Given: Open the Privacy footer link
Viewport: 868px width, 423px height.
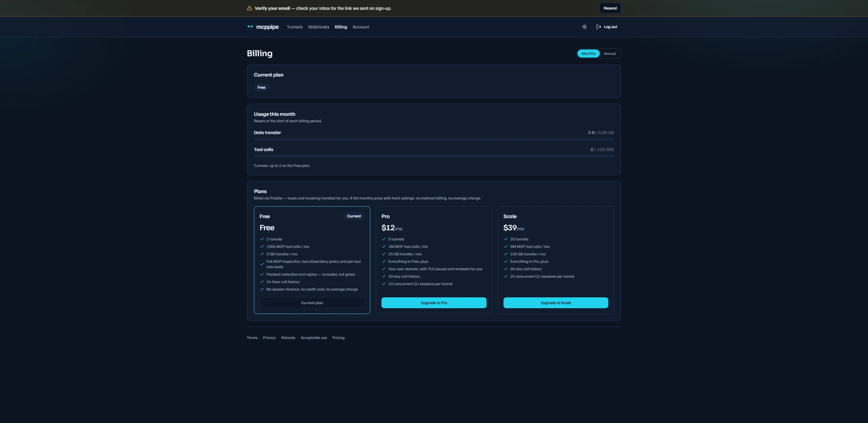Looking at the screenshot, I should pyautogui.click(x=269, y=338).
